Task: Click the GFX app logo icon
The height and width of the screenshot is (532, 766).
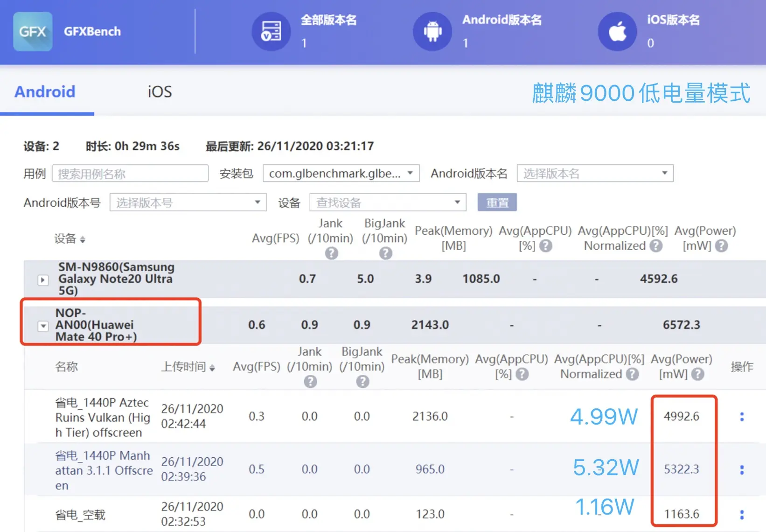Action: coord(33,31)
